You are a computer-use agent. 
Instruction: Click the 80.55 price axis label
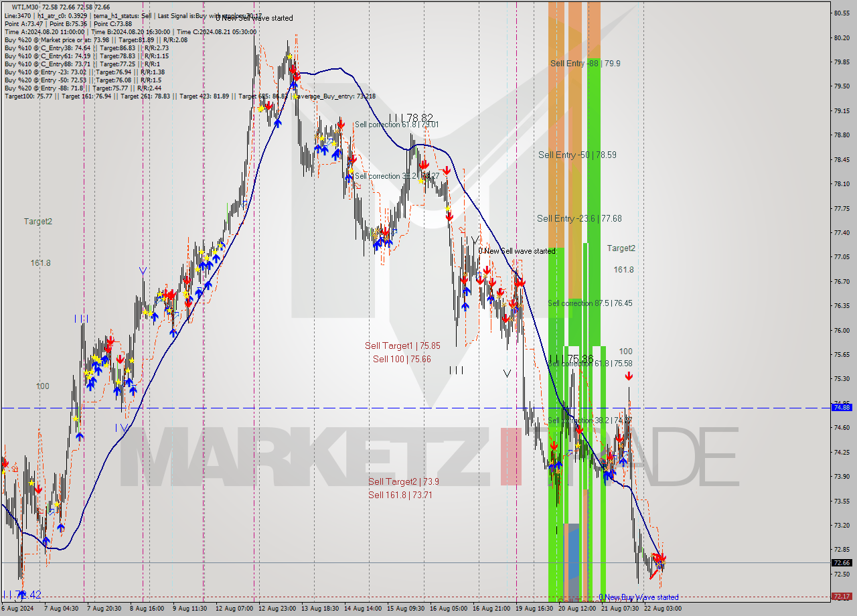pyautogui.click(x=842, y=13)
